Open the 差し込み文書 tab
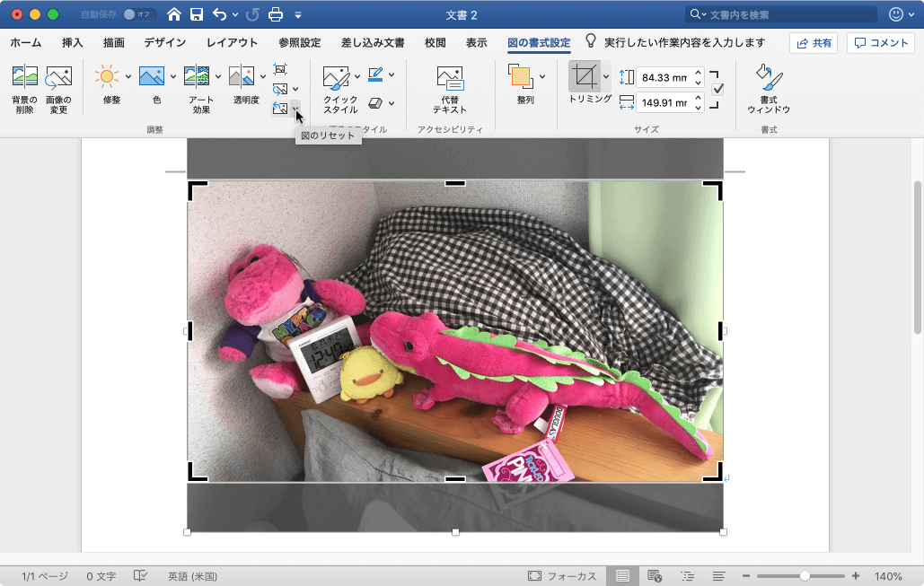Image resolution: width=924 pixels, height=586 pixels. tap(373, 42)
